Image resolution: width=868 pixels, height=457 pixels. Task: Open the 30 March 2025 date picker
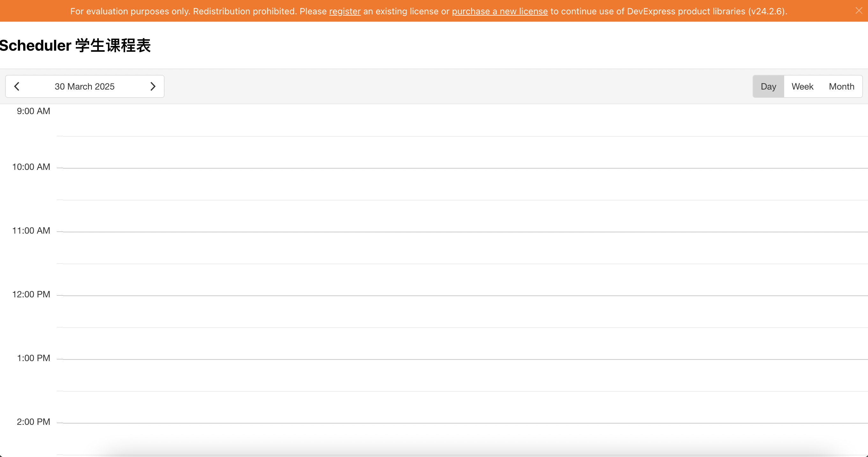85,87
